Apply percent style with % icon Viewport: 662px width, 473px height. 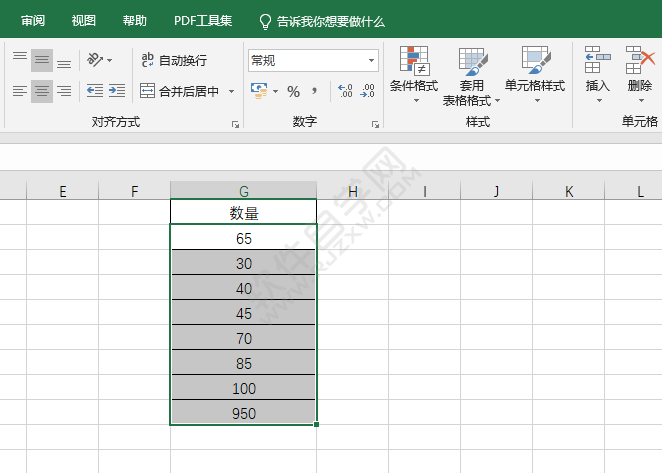point(293,91)
